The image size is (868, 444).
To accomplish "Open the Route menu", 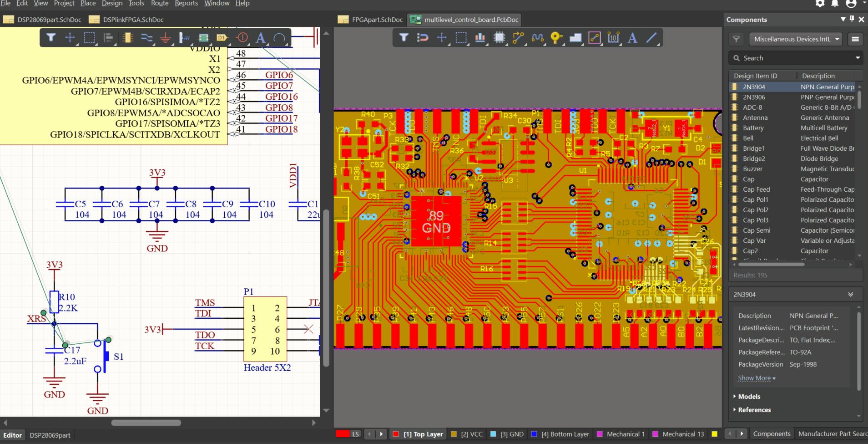I will pos(160,4).
